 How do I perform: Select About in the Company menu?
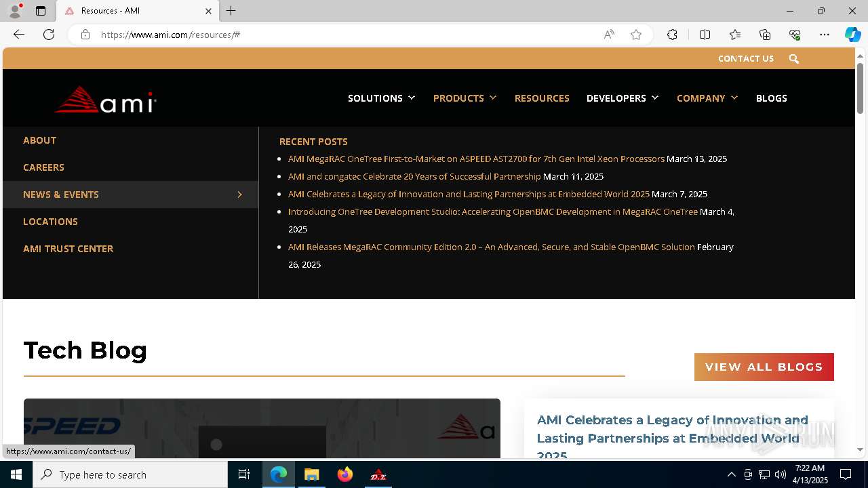click(39, 140)
